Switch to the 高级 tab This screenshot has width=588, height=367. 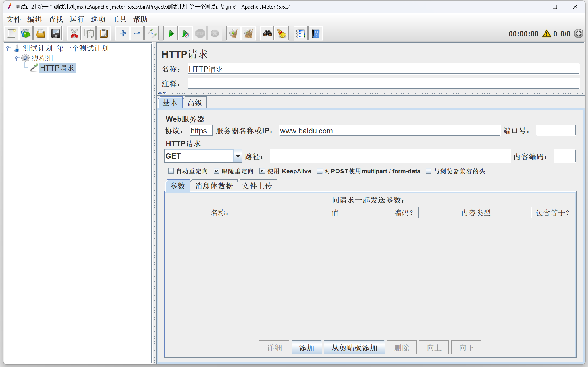[194, 103]
